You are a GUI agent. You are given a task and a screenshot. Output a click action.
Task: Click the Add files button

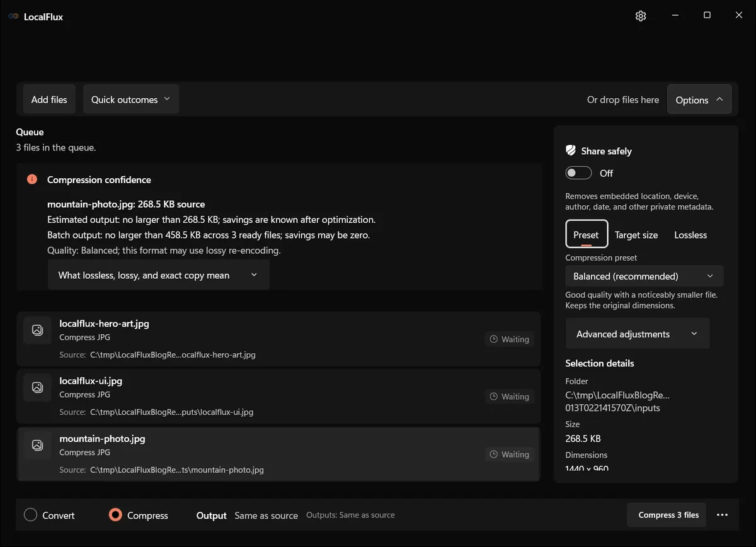pyautogui.click(x=49, y=99)
